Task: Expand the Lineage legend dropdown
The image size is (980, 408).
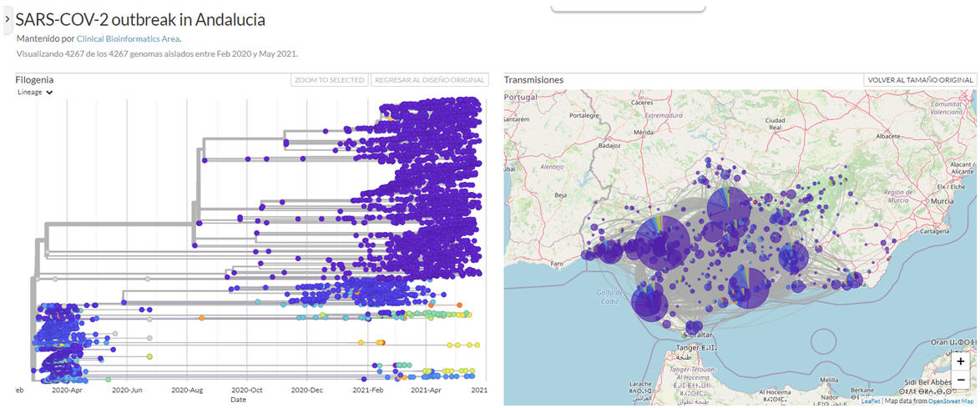Action: pyautogui.click(x=36, y=93)
